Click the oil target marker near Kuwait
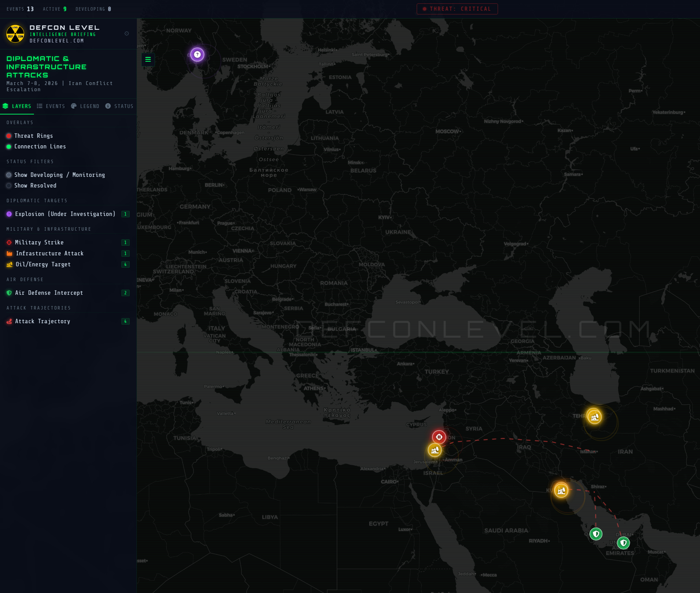The height and width of the screenshot is (593, 700). click(x=561, y=491)
